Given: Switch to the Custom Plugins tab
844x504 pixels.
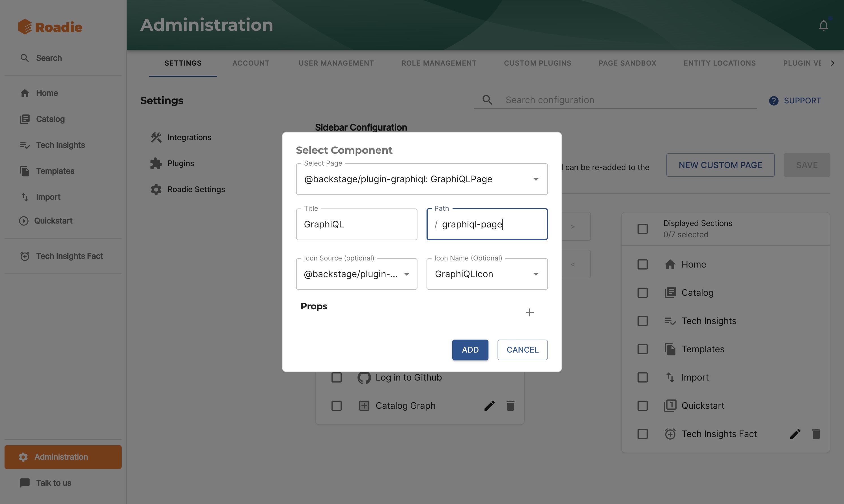Looking at the screenshot, I should coord(537,63).
